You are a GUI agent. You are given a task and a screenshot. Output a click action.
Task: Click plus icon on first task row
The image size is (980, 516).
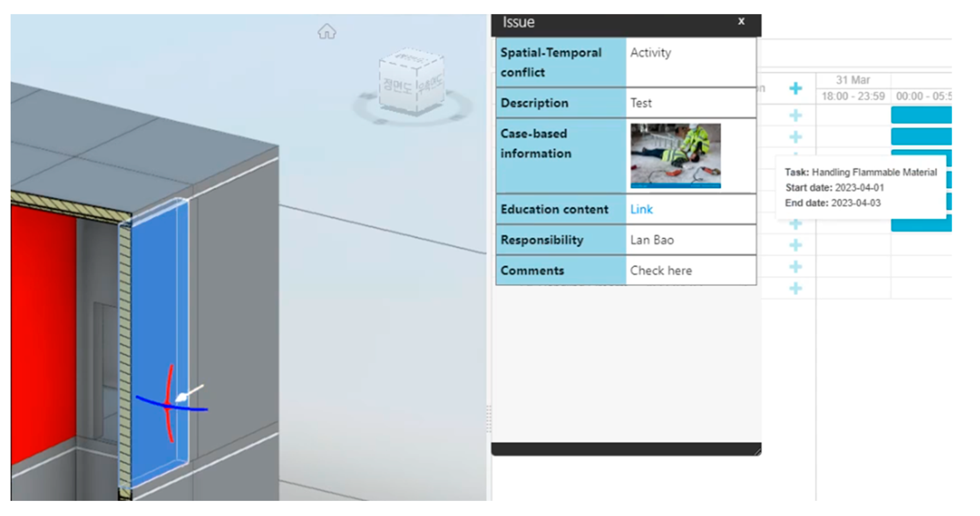796,115
